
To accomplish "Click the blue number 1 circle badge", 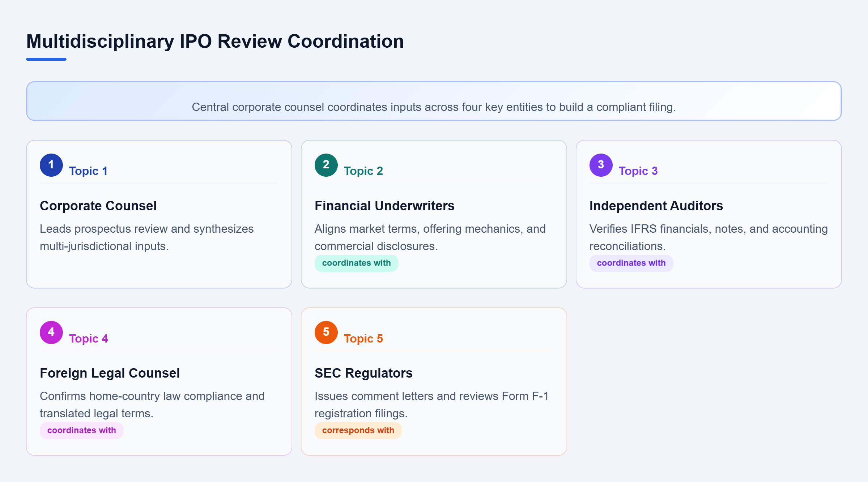I will (x=51, y=165).
